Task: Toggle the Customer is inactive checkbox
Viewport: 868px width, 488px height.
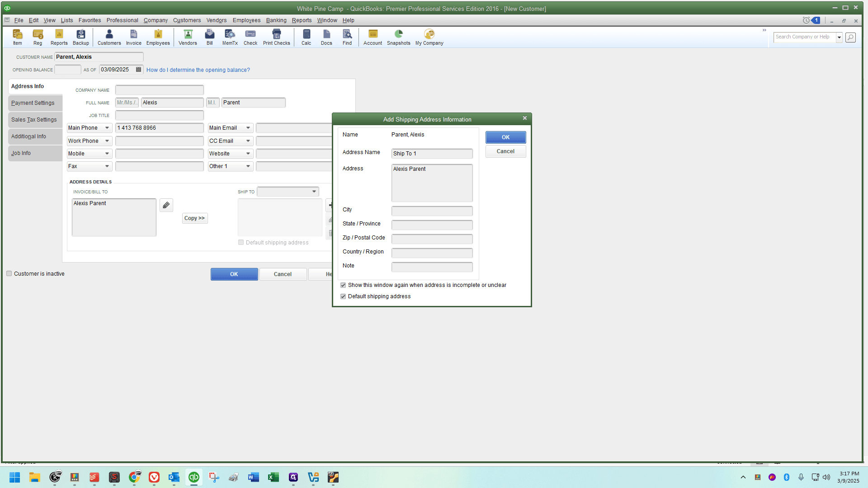Action: [9, 273]
